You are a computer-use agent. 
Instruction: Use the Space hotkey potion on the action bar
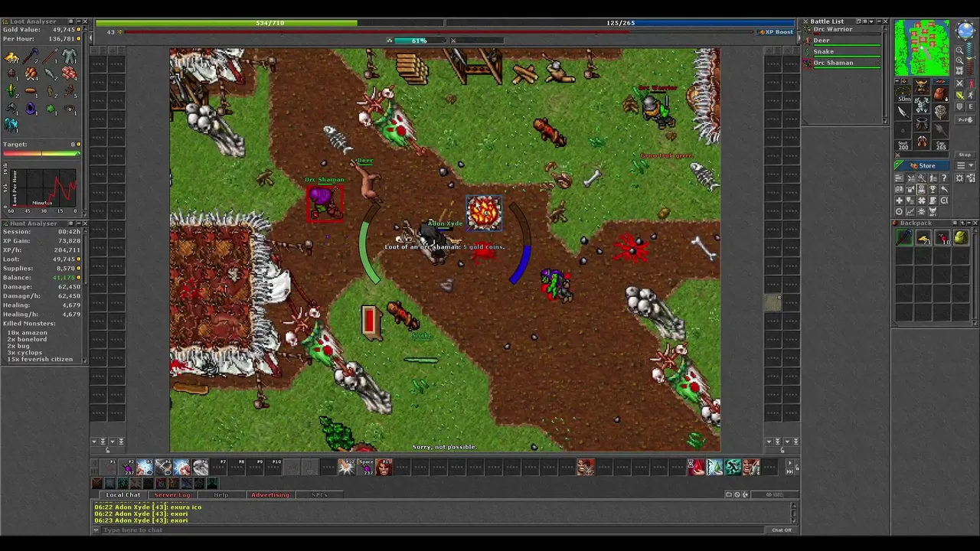tap(366, 467)
